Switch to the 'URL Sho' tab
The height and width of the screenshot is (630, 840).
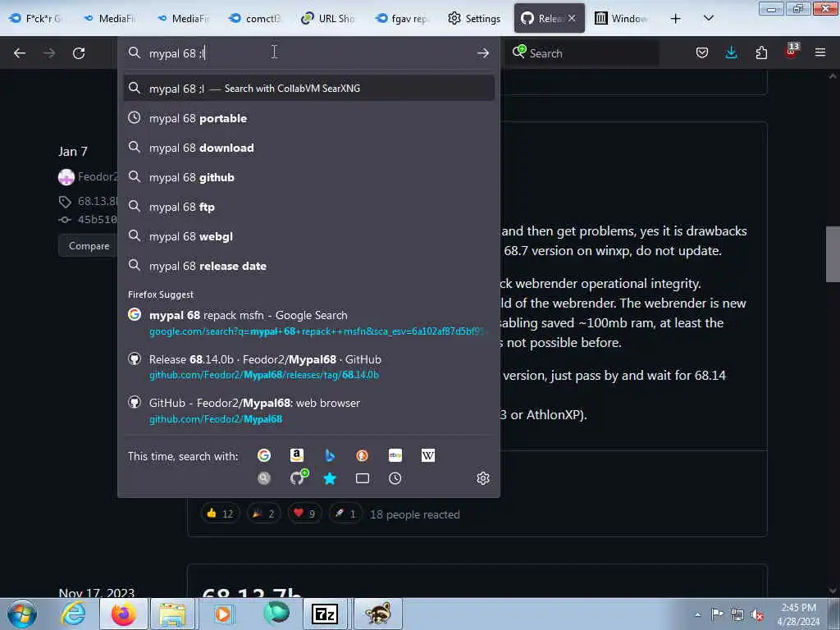328,18
